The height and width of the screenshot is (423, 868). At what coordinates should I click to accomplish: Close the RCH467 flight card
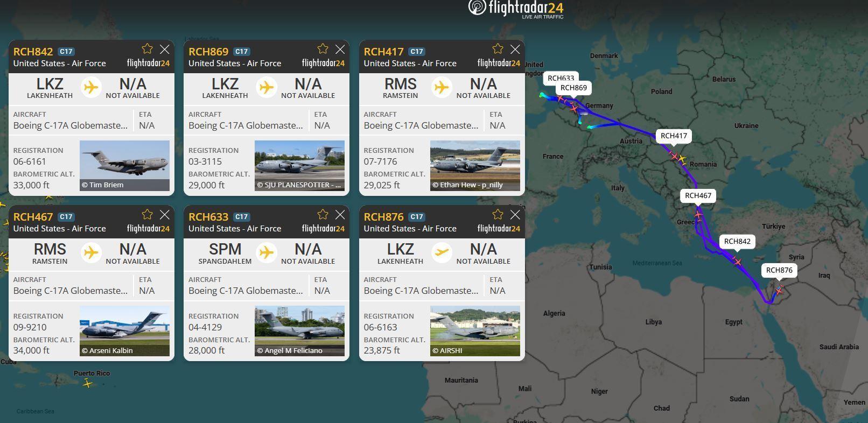coord(165,215)
